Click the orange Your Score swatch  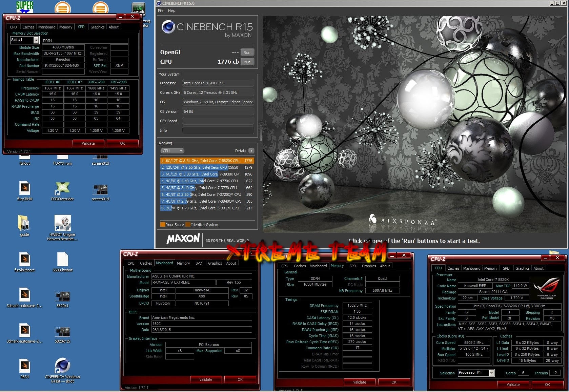pos(163,224)
